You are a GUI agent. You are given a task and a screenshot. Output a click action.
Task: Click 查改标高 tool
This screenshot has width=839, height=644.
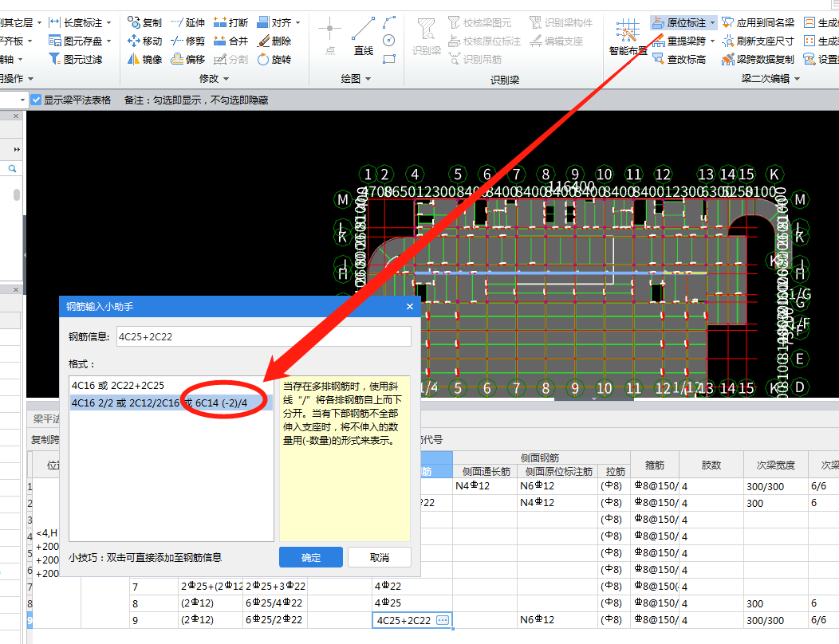tap(679, 59)
